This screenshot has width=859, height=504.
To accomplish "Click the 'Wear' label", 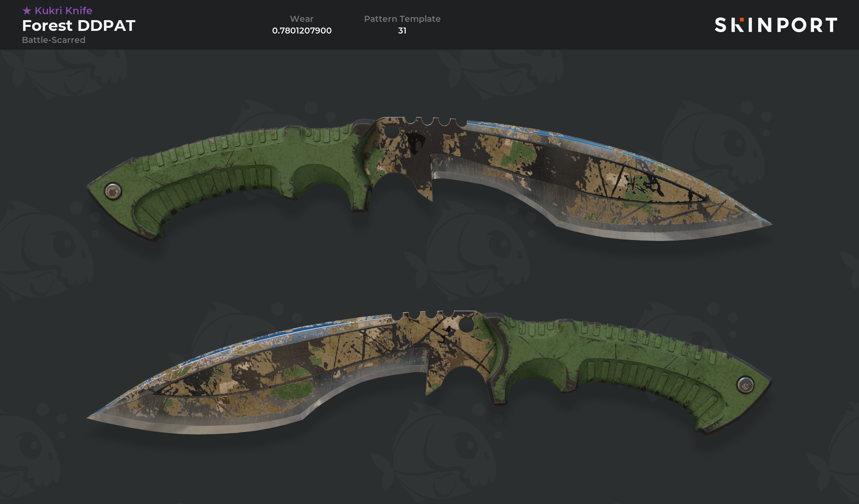I will [x=302, y=19].
